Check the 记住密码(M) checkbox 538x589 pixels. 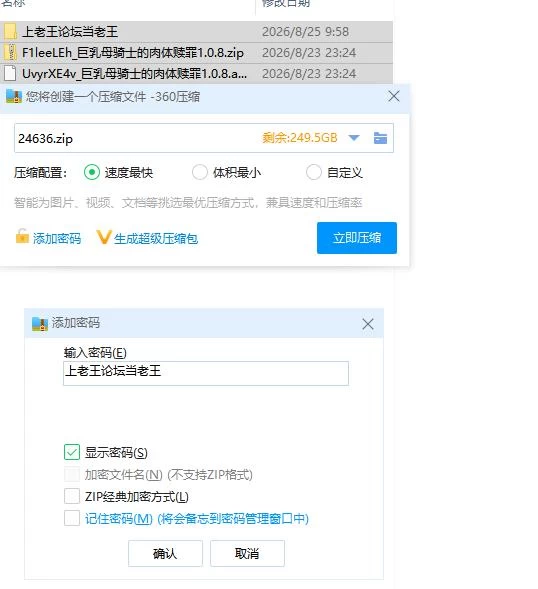click(x=72, y=518)
